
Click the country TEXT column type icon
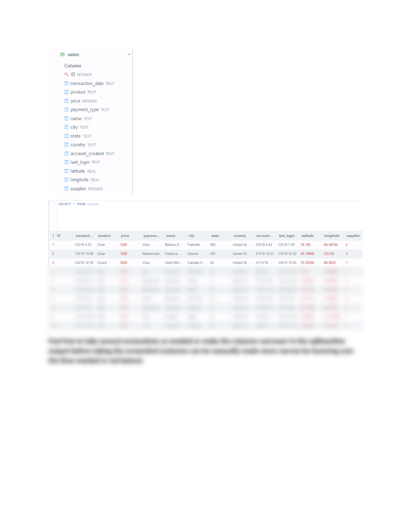coord(67,145)
